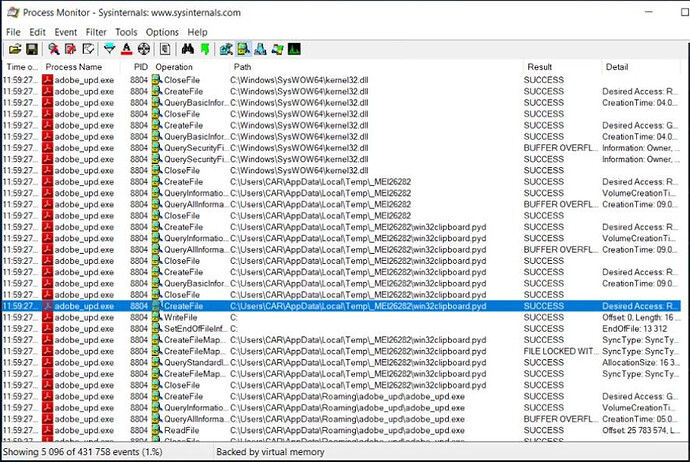Open the Options menu

[x=162, y=32]
